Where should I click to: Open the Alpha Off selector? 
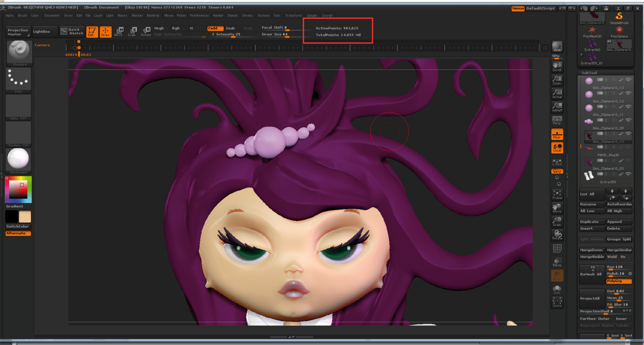19,107
